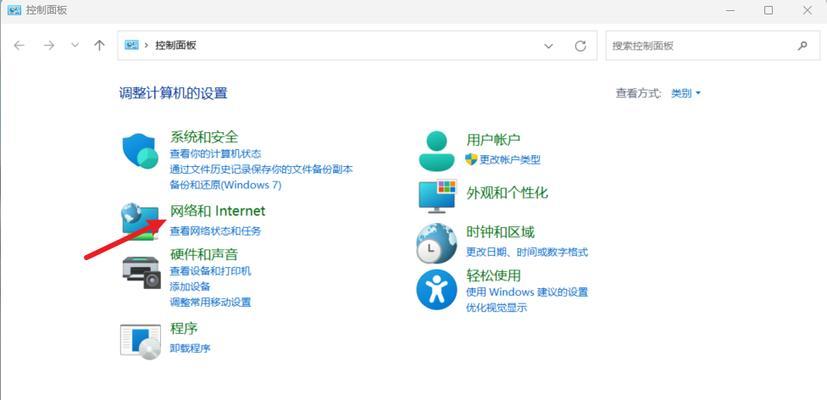Screen dimensions: 827x400
Task: Click 更改日期、时间或数字格式 link
Action: tap(527, 252)
